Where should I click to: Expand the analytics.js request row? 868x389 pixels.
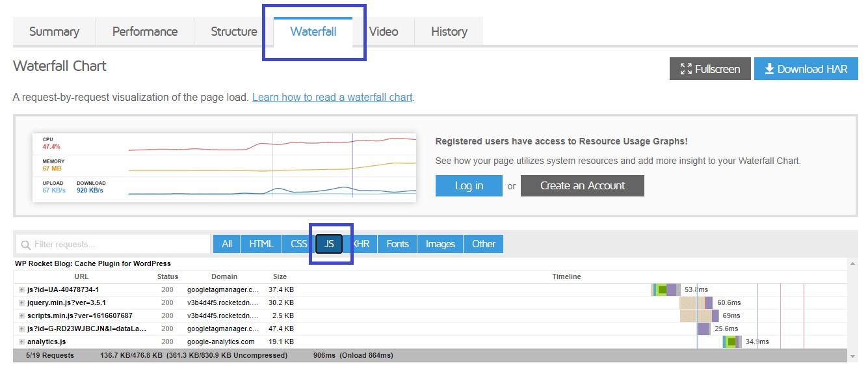pyautogui.click(x=21, y=342)
